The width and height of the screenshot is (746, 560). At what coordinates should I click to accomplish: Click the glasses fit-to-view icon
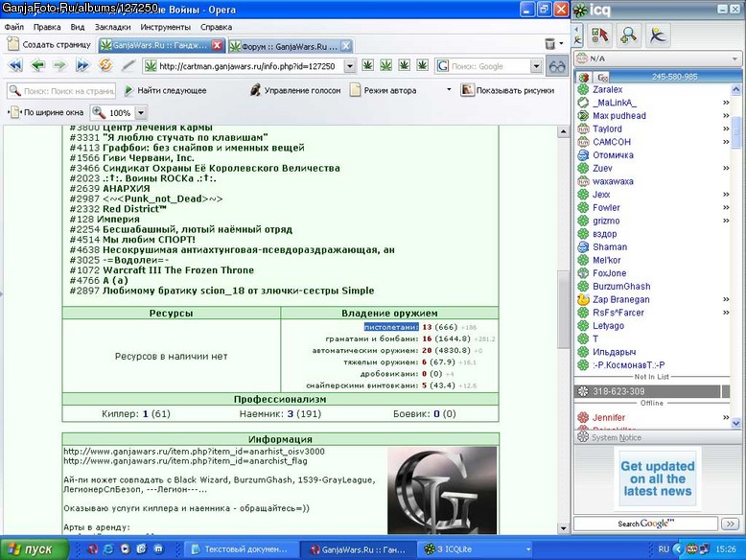click(x=557, y=66)
